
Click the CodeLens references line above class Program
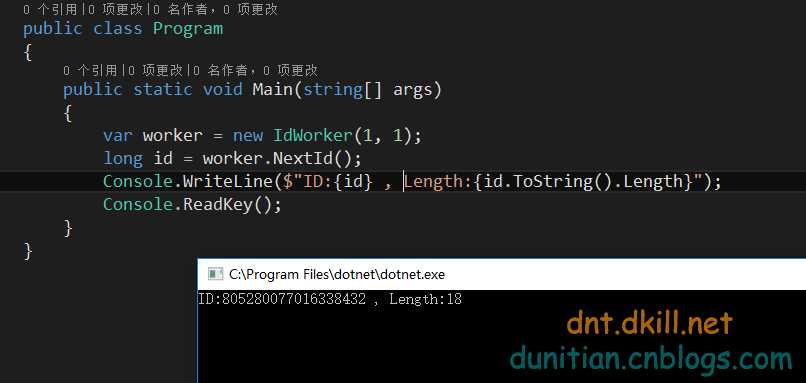point(150,9)
